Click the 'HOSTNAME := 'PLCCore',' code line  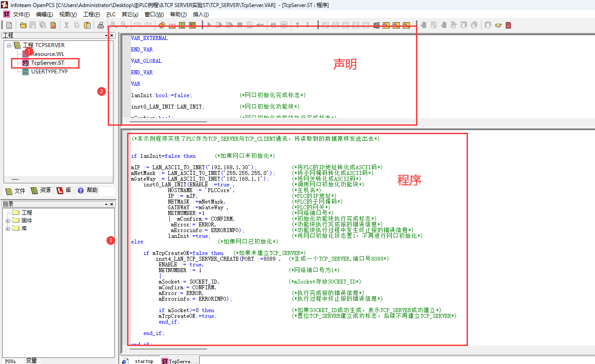[201, 190]
